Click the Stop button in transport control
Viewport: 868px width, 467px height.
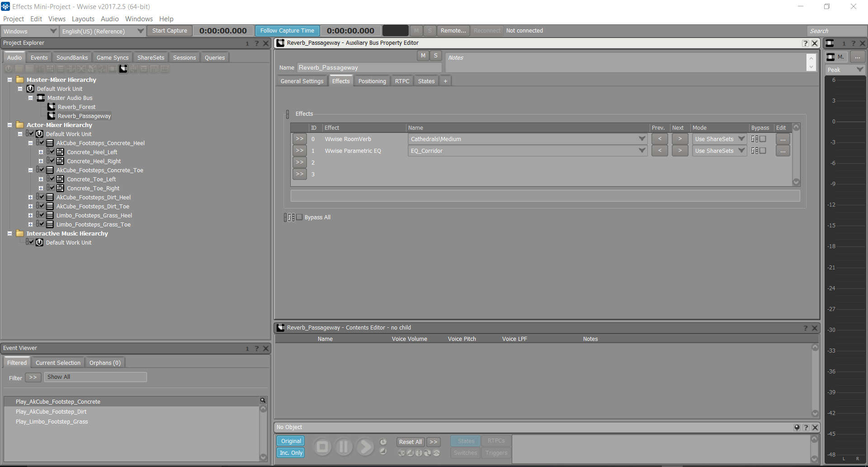click(x=322, y=447)
